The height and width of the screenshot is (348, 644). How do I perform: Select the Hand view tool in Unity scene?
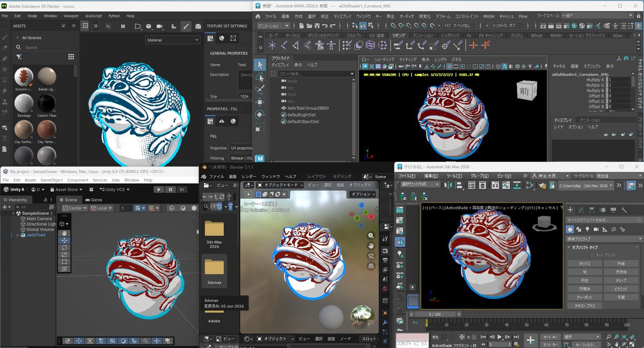click(64, 234)
